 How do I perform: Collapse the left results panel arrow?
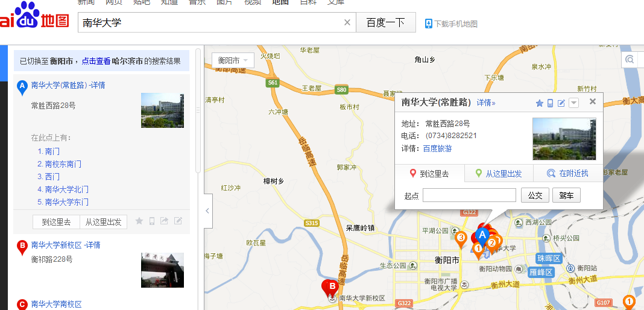(208, 211)
